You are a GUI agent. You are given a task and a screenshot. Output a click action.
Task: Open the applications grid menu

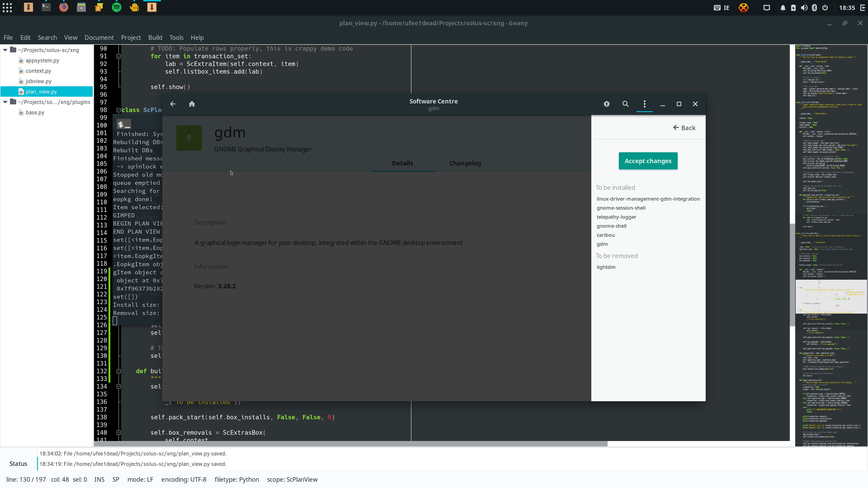click(7, 7)
